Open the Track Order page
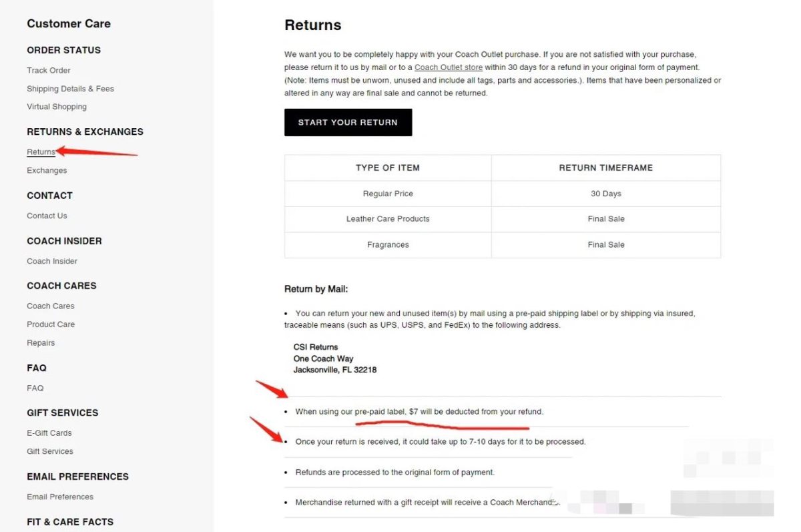801x532 pixels. [x=48, y=70]
